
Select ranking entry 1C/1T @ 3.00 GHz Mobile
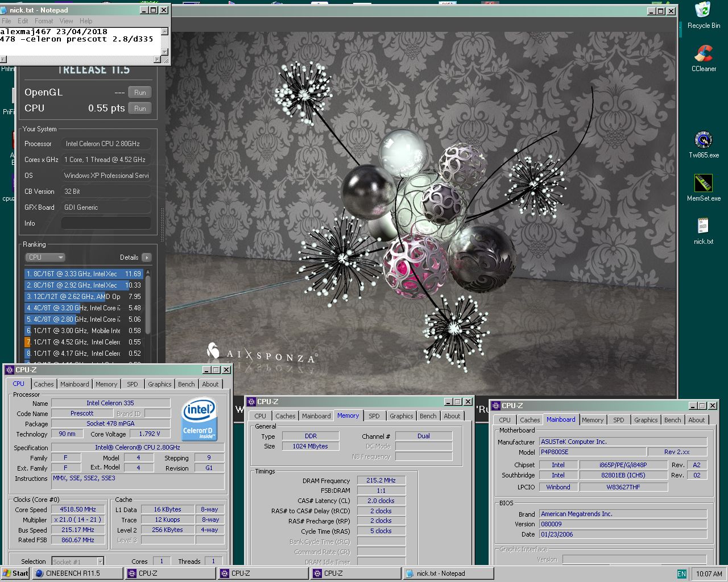pyautogui.click(x=83, y=331)
